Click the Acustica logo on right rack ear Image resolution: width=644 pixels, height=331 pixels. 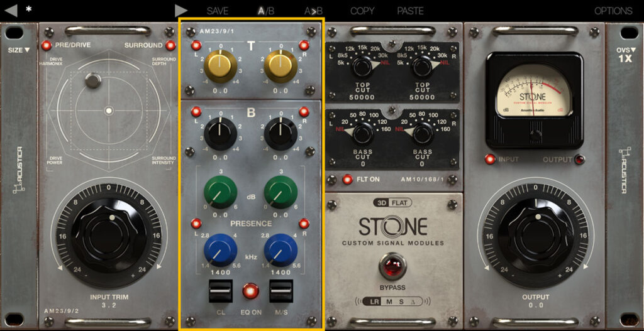coord(625,170)
